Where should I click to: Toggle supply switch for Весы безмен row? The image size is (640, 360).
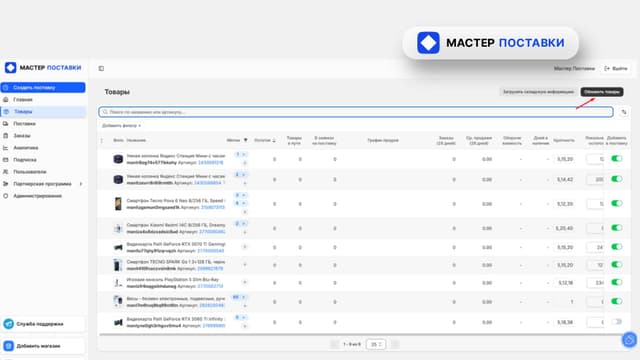point(617,301)
